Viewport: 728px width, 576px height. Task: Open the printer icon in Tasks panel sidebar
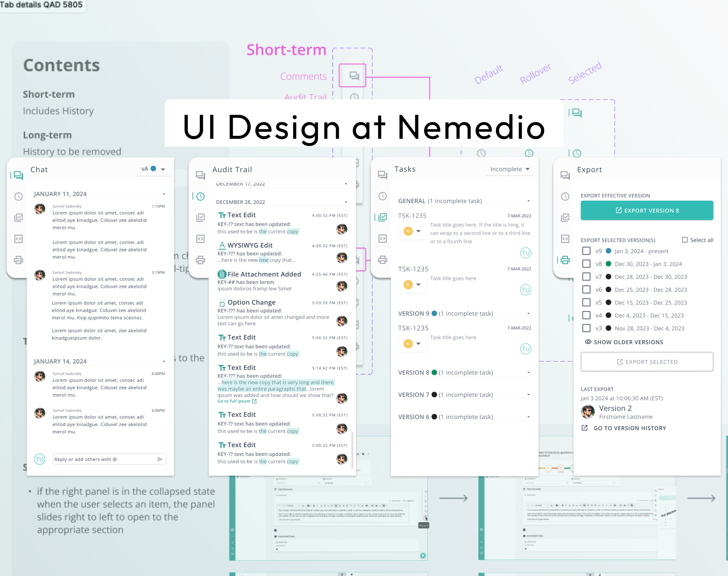[x=383, y=260]
